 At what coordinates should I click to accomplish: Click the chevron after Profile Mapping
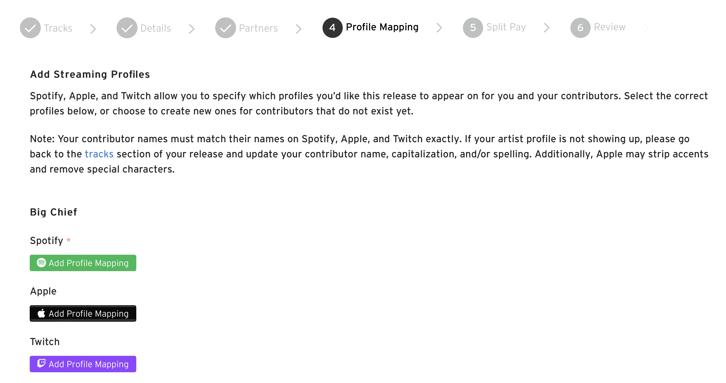coord(439,28)
